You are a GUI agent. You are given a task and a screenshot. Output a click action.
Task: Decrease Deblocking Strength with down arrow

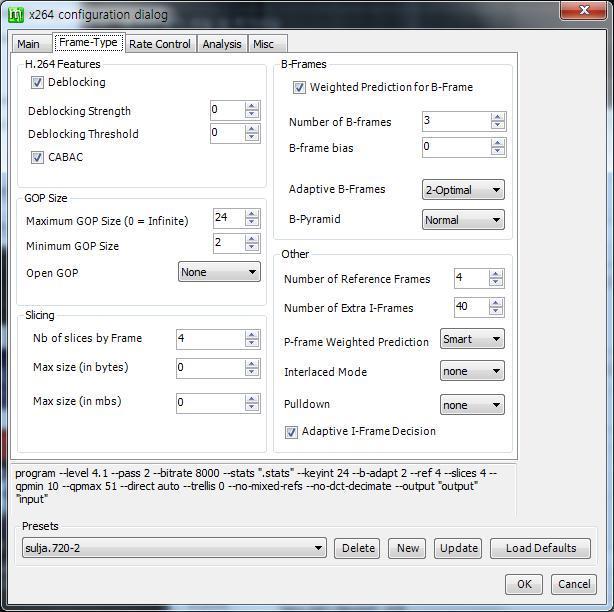[252, 115]
